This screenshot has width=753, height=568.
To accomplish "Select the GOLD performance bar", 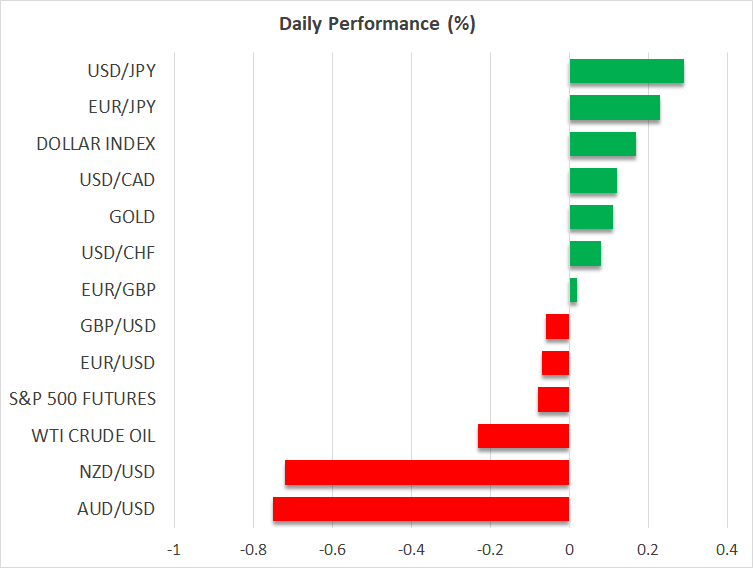I will pos(591,217).
